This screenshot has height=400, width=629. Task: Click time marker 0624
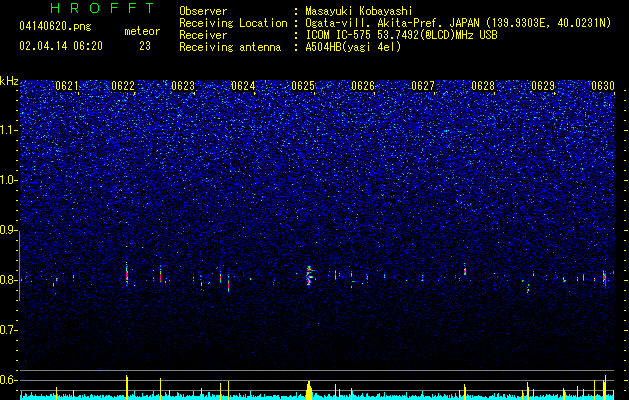(243, 86)
